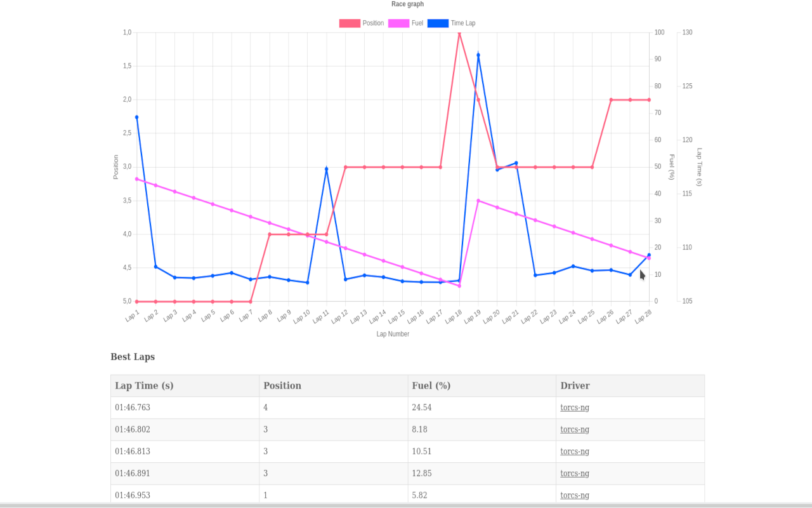Click the Lap Time (s) column header
The width and height of the screenshot is (812, 508).
[x=185, y=385]
